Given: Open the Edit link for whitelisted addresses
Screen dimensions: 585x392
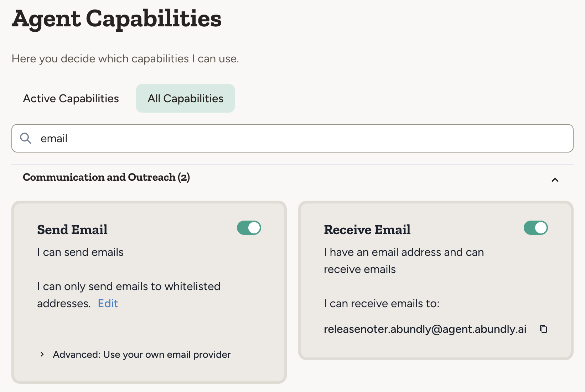Looking at the screenshot, I should coord(108,303).
